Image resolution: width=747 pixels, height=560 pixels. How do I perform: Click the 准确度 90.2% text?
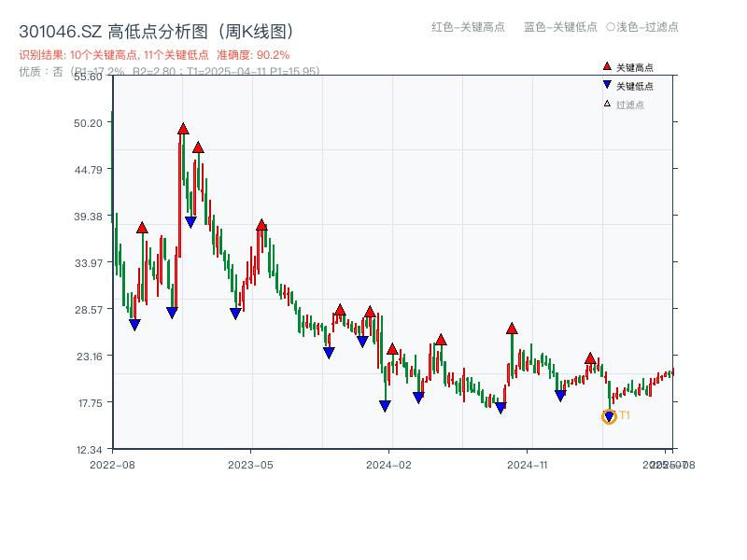point(255,56)
